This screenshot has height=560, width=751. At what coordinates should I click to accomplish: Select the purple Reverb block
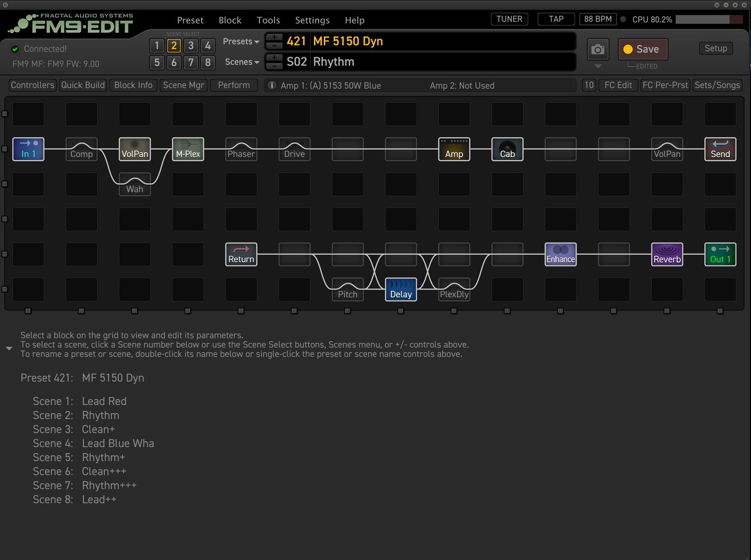coord(667,255)
